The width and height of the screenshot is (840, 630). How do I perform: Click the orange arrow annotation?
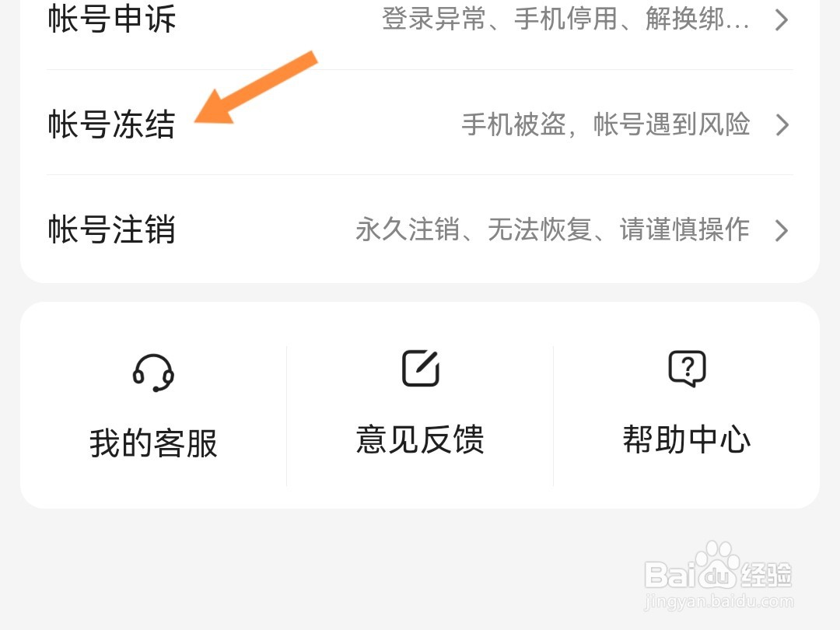coord(256,88)
